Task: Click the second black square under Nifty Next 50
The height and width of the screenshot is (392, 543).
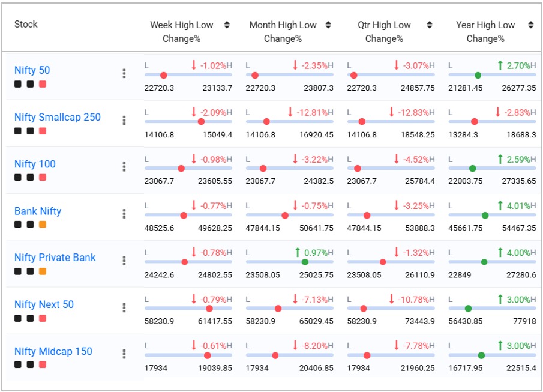Action: click(31, 318)
